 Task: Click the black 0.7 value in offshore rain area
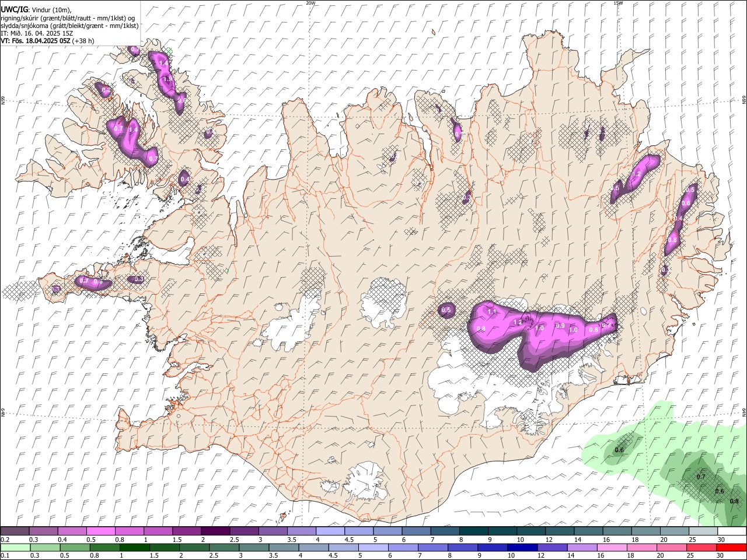click(x=701, y=477)
